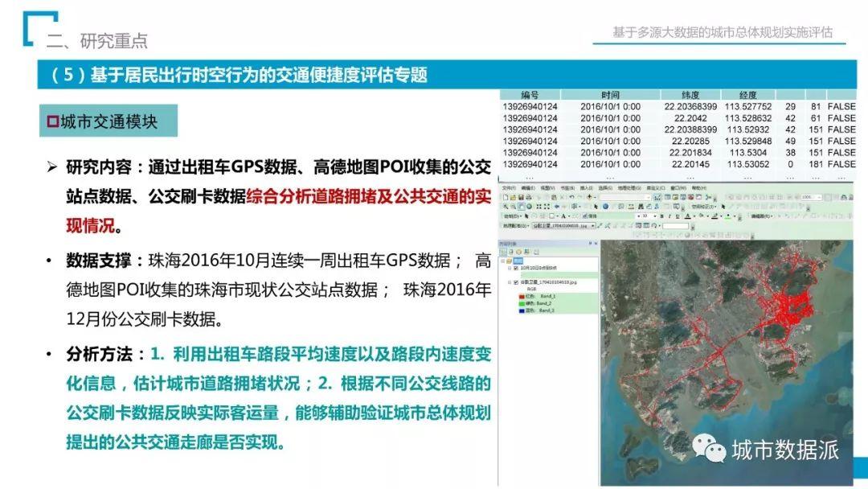Click the Fixed Zoom In arrows icon
This screenshot has height=489, width=868.
[x=538, y=207]
